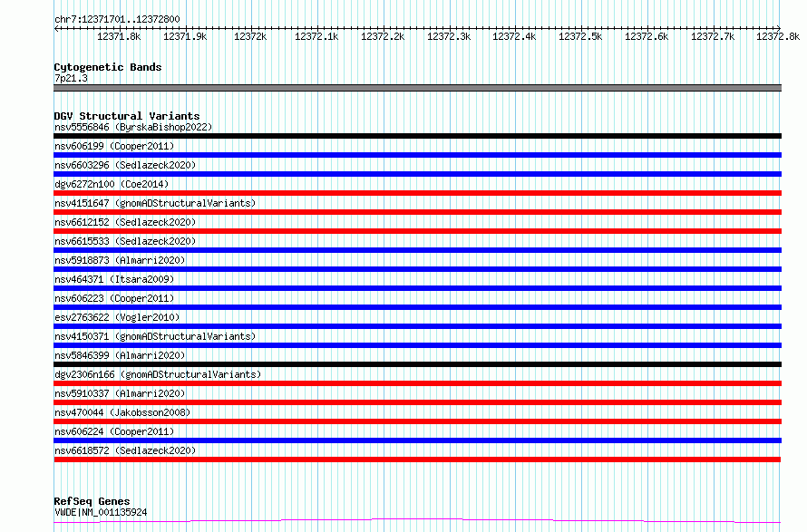The image size is (807, 532).
Task: Open the nsv5918873 (Almarri2020) label
Action: (x=120, y=260)
